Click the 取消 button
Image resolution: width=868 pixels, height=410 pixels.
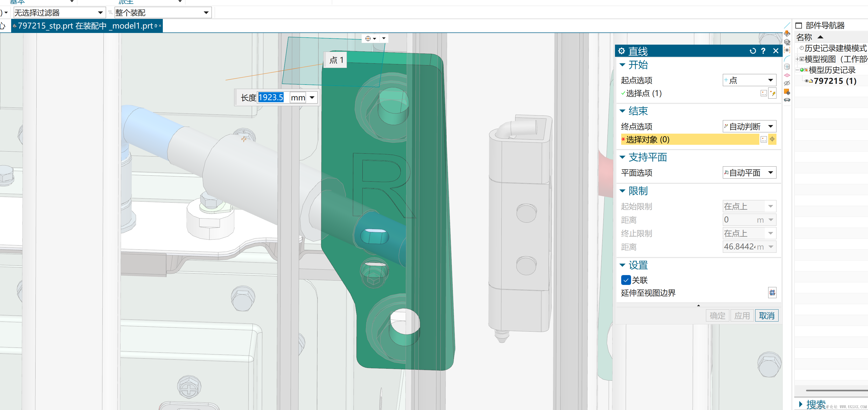point(767,316)
